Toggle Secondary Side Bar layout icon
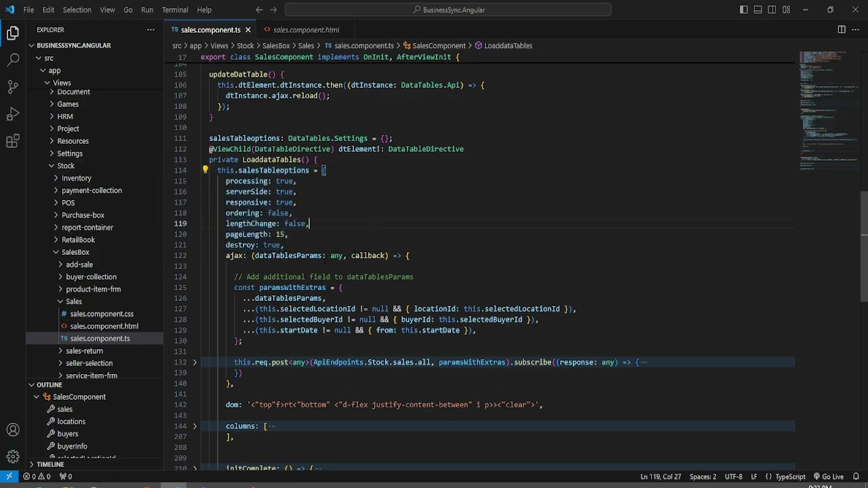This screenshot has width=868, height=488. pyautogui.click(x=772, y=9)
